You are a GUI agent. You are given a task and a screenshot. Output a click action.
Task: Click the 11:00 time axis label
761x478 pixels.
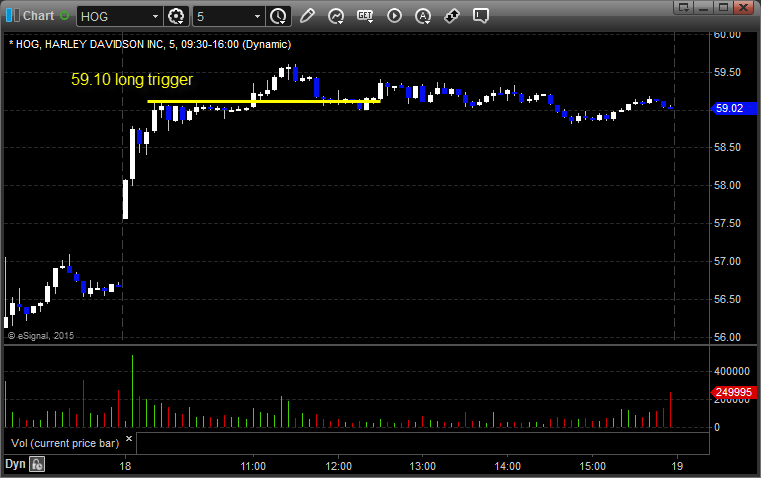[253, 466]
